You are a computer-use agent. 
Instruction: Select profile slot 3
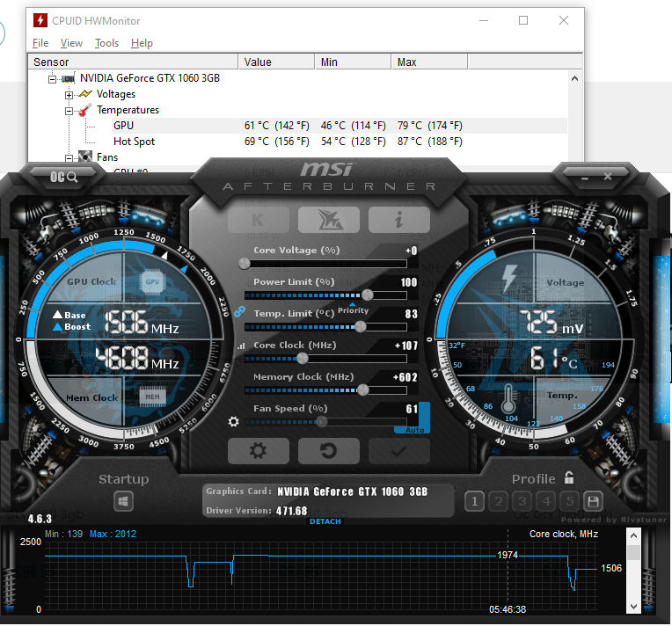522,501
